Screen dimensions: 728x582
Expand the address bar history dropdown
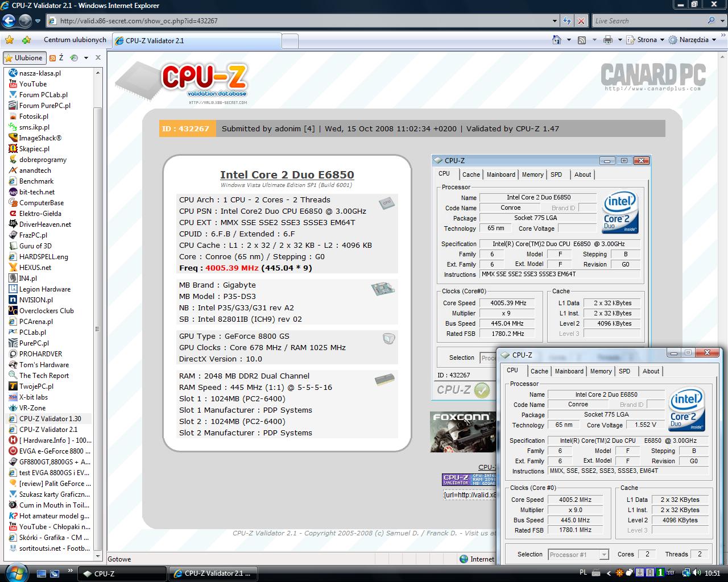click(555, 21)
